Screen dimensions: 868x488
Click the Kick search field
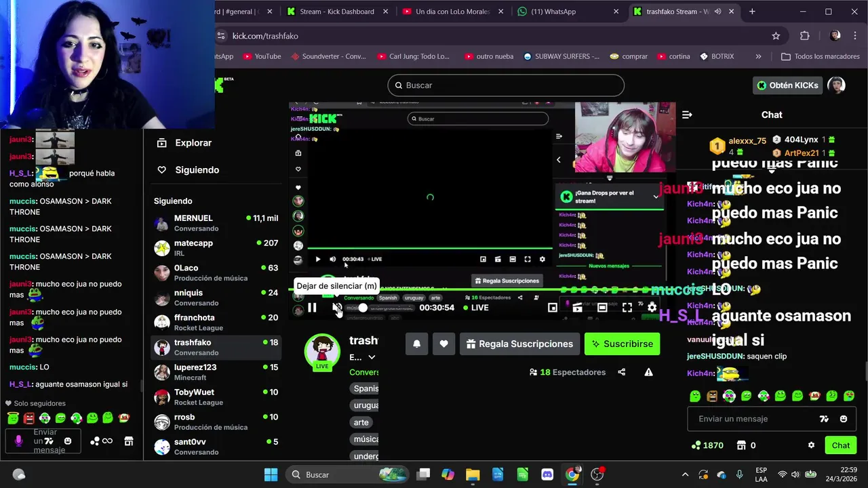click(x=506, y=85)
